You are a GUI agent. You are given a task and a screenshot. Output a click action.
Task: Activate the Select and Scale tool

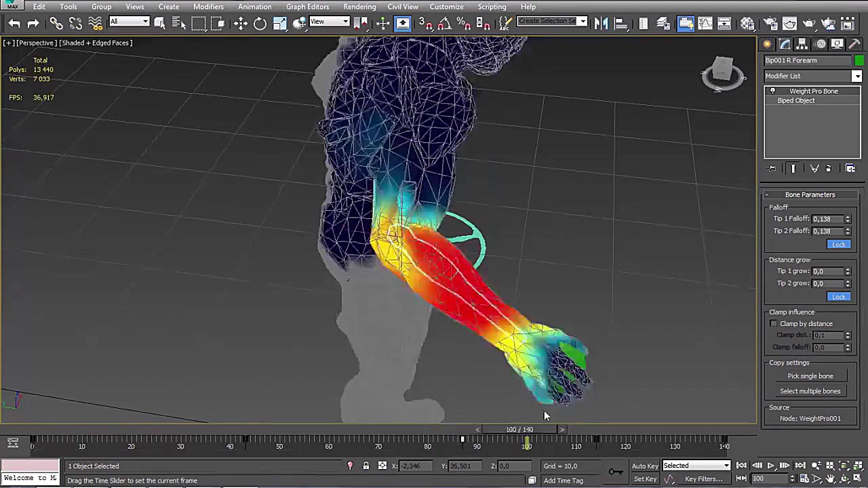pos(280,24)
